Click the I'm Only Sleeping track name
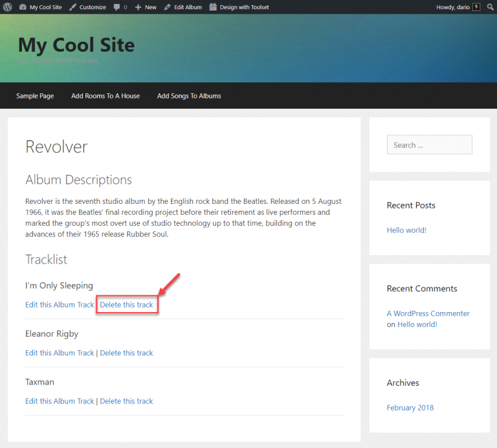This screenshot has height=448, width=497. [x=60, y=286]
